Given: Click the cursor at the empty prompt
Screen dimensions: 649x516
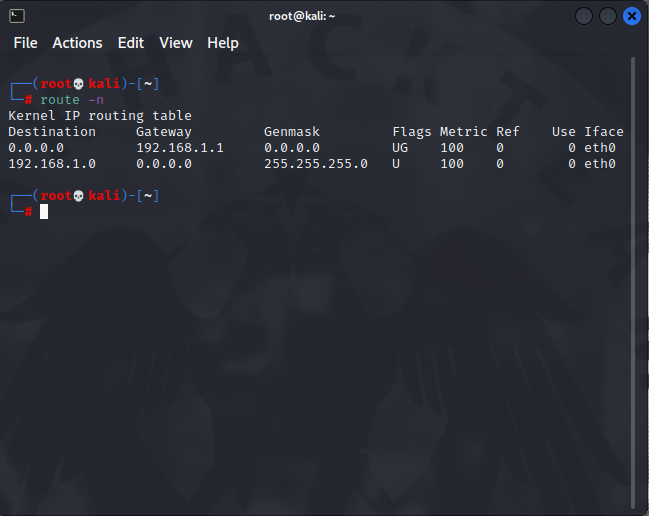Looking at the screenshot, I should point(44,212).
